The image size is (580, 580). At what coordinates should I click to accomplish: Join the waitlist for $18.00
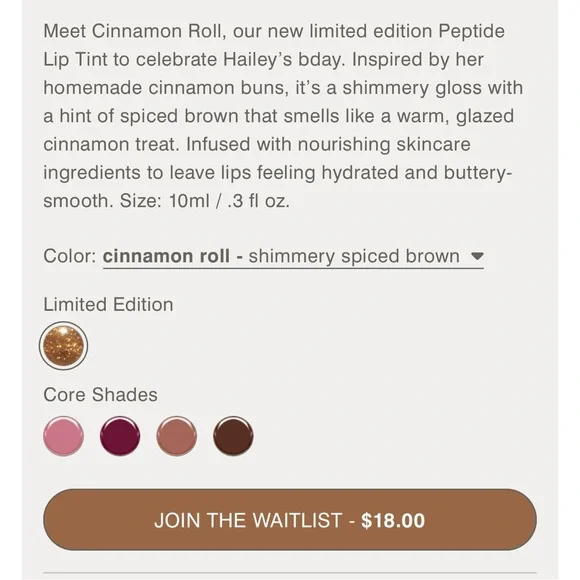290,520
